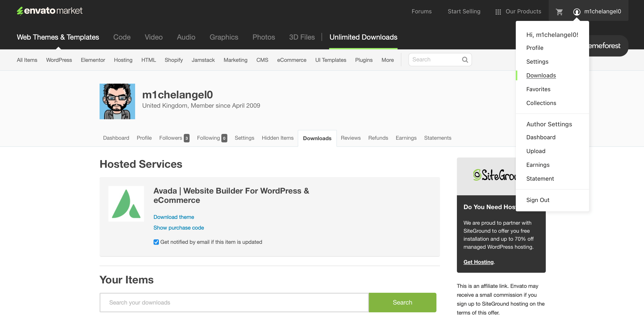Click WordPress subcategory
This screenshot has height=323, width=644.
[59, 60]
